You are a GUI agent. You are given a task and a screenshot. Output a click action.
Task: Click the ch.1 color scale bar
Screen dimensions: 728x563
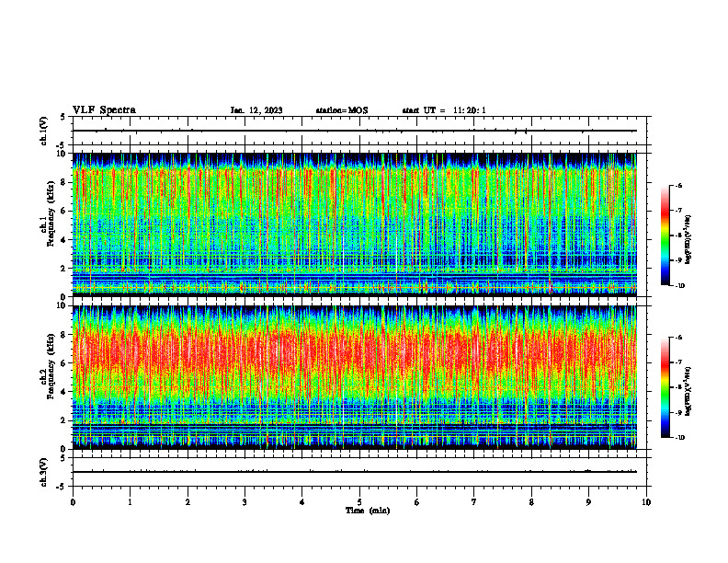(665, 236)
